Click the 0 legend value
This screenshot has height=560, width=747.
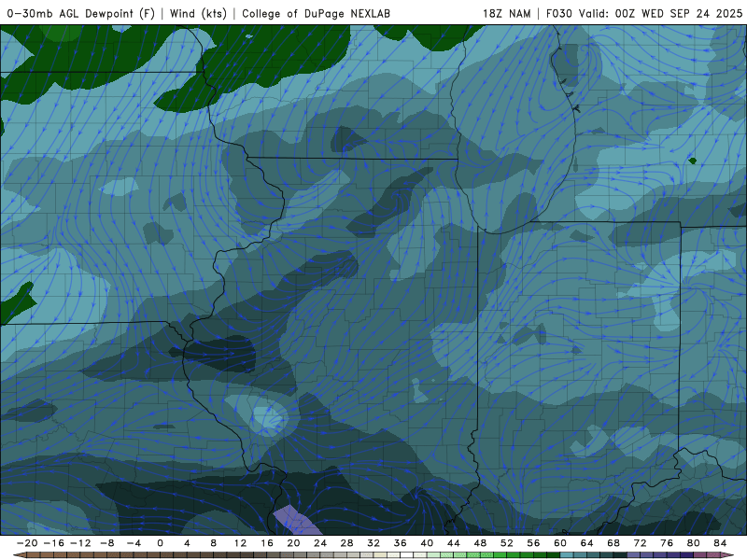[x=160, y=543]
